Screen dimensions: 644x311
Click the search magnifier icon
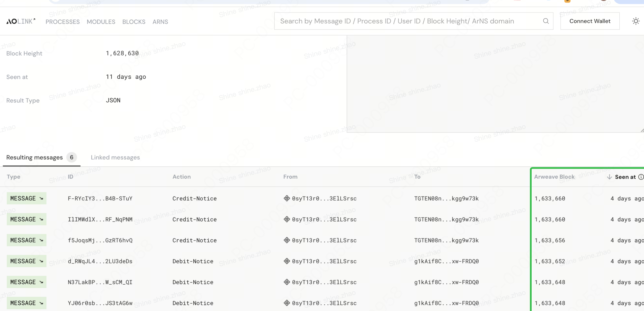pyautogui.click(x=546, y=21)
